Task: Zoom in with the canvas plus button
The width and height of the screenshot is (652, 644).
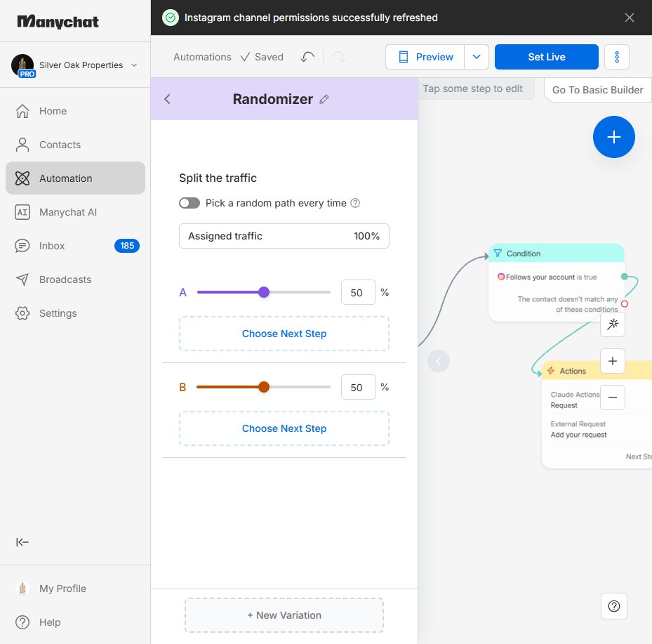Action: click(613, 361)
